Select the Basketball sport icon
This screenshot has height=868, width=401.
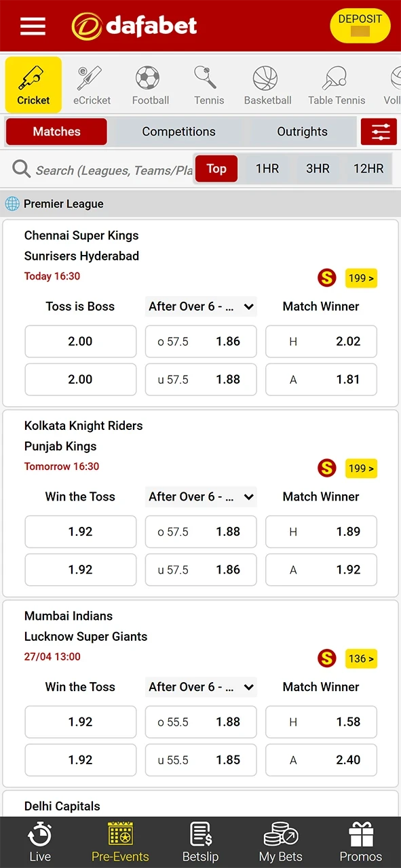pyautogui.click(x=267, y=83)
